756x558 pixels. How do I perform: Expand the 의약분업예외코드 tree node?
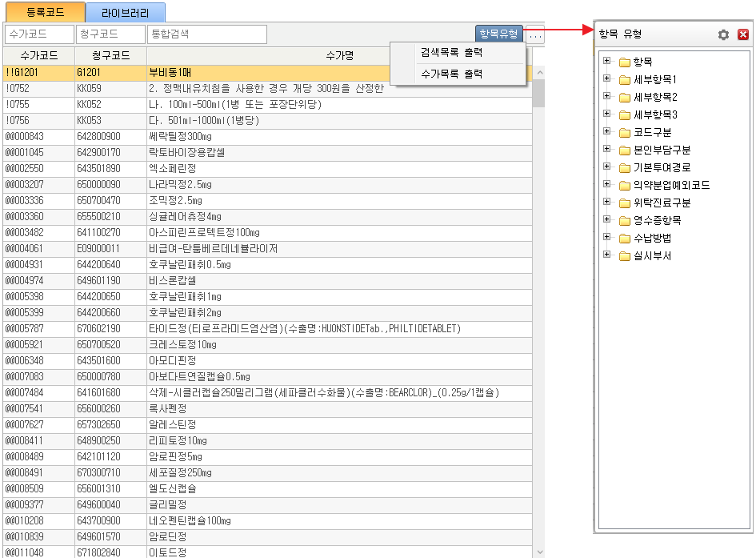[607, 185]
